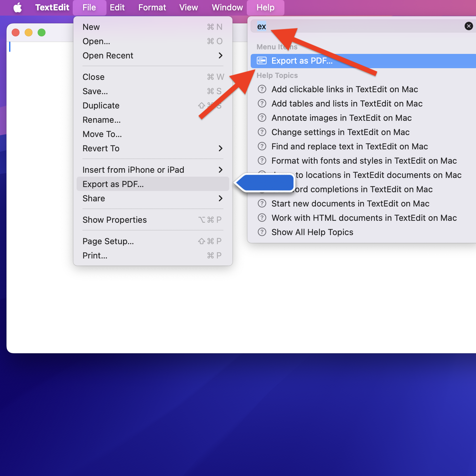Open the File menu in the menu bar
The height and width of the screenshot is (476, 476).
pyautogui.click(x=89, y=7)
